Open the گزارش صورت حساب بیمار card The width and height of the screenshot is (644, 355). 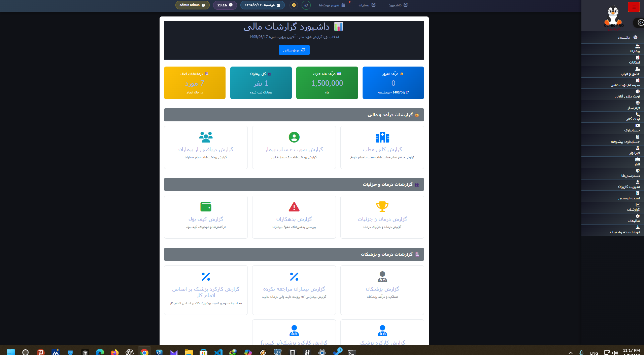coord(294,147)
